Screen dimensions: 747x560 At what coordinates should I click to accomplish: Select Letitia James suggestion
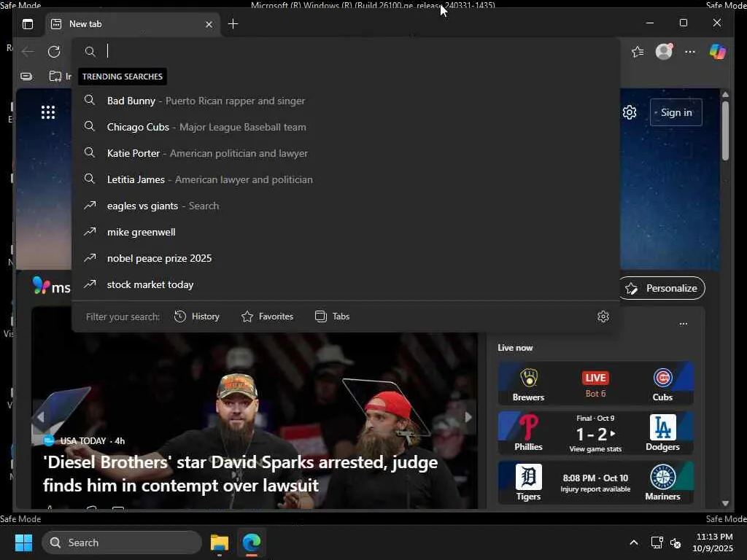click(x=346, y=179)
